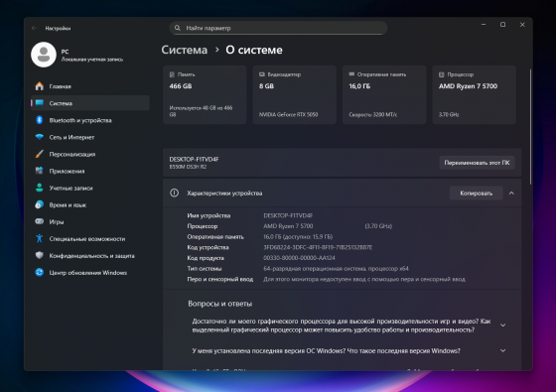Click Перо и сенсорный ввод value

click(364, 279)
